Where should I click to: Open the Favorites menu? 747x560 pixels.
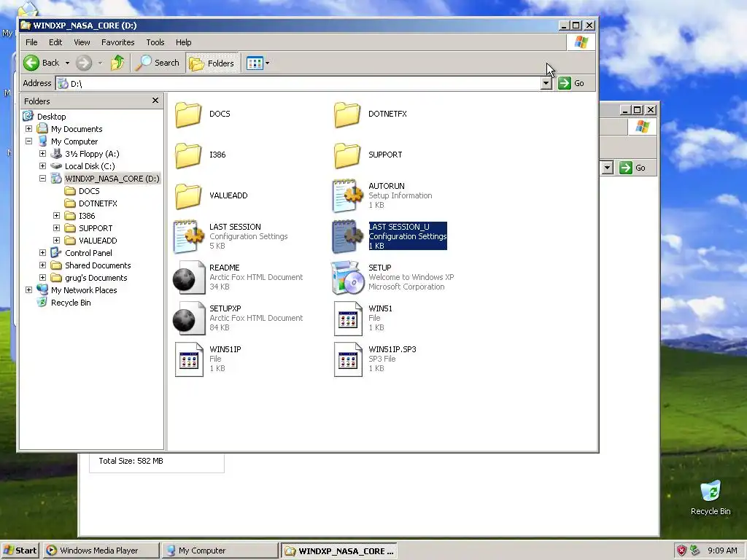[x=117, y=42]
